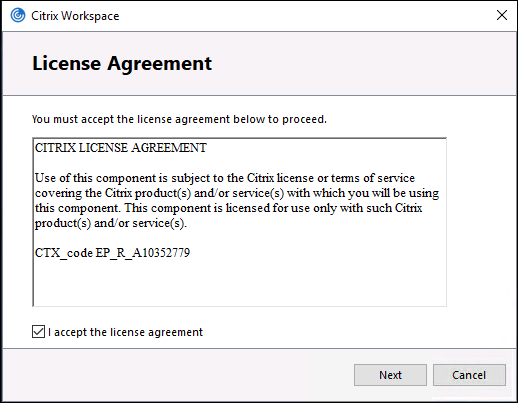Select the 'License Agreement' page heading
518x403 pixels.
tap(122, 63)
